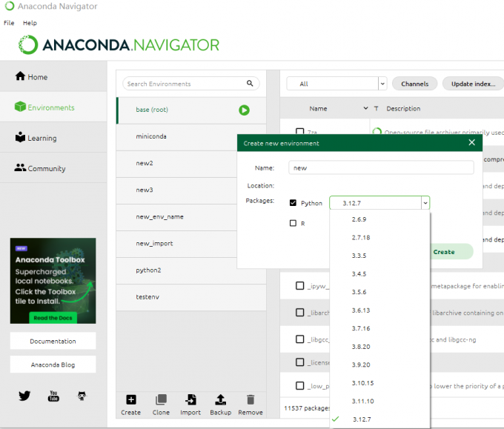Open the Learning section icon
This screenshot has width=504, height=429.
[x=20, y=137]
